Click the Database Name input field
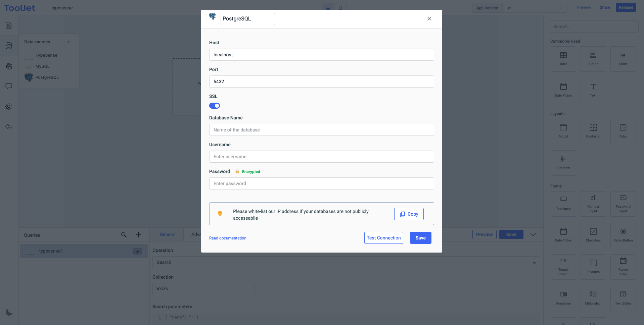Viewport: 644px width, 325px height. point(321,130)
